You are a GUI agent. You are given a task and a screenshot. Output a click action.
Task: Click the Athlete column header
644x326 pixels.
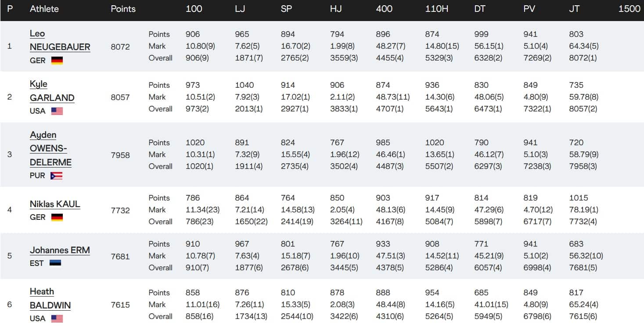click(x=44, y=9)
